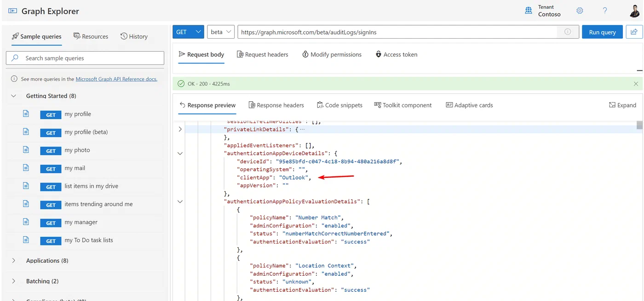
Task: Collapse the Getting Started group
Action: click(x=13, y=96)
